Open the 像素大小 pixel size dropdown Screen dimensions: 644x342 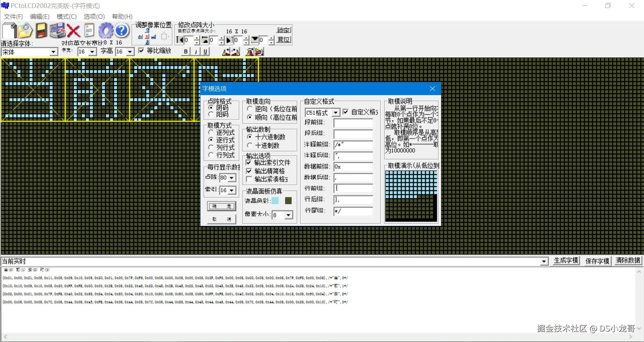(289, 215)
